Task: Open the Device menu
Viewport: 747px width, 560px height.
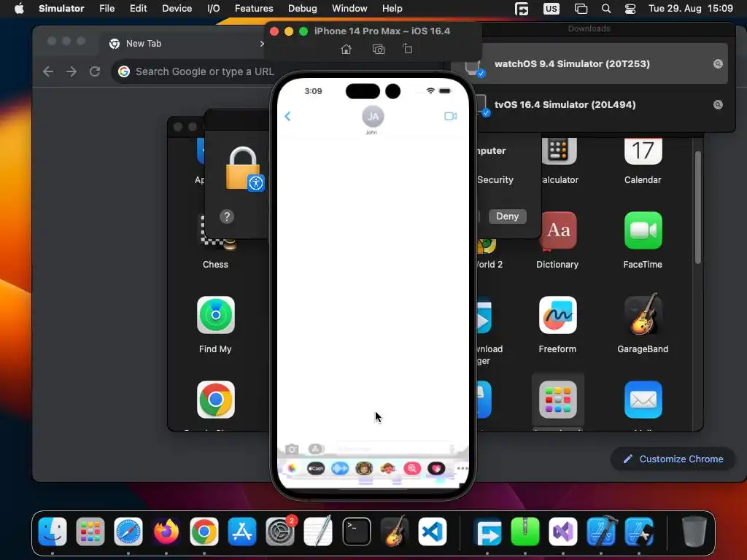Action: [x=177, y=9]
